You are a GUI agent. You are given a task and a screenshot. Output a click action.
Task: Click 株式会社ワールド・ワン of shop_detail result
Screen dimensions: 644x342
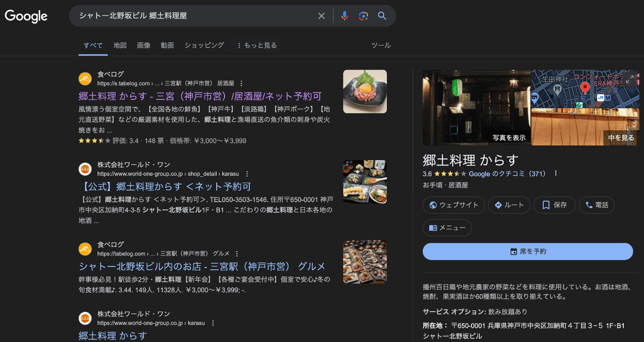pyautogui.click(x=134, y=165)
